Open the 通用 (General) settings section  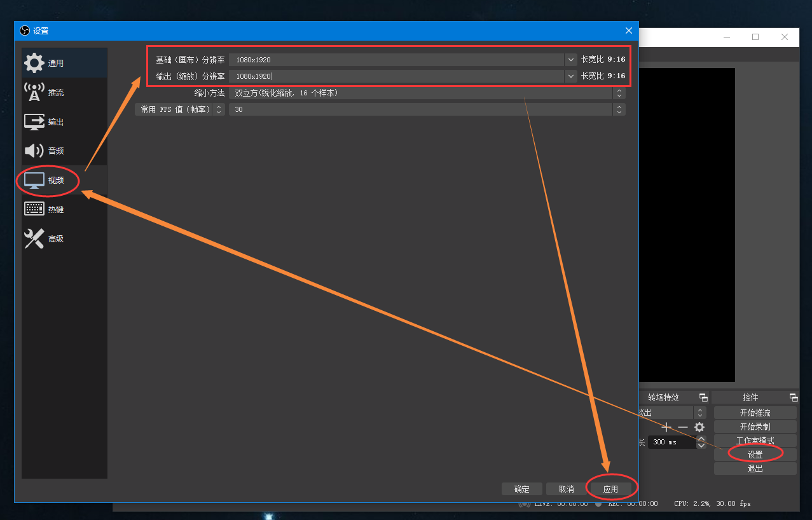tap(64, 63)
